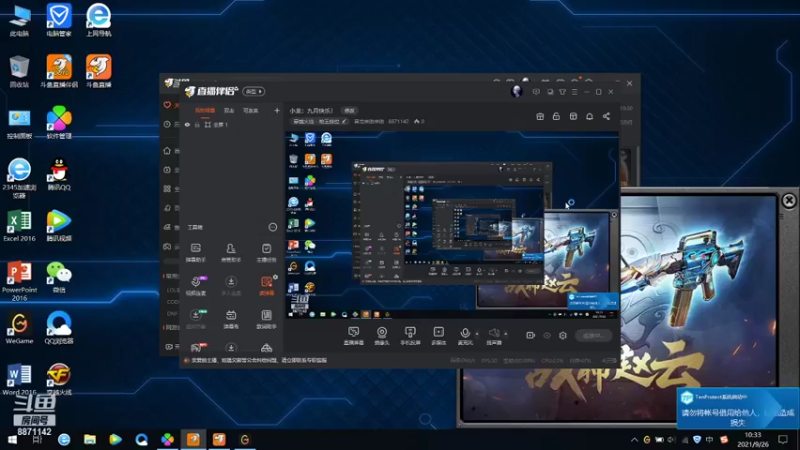
Task: Toggle the recording camera icon
Action: (531, 335)
